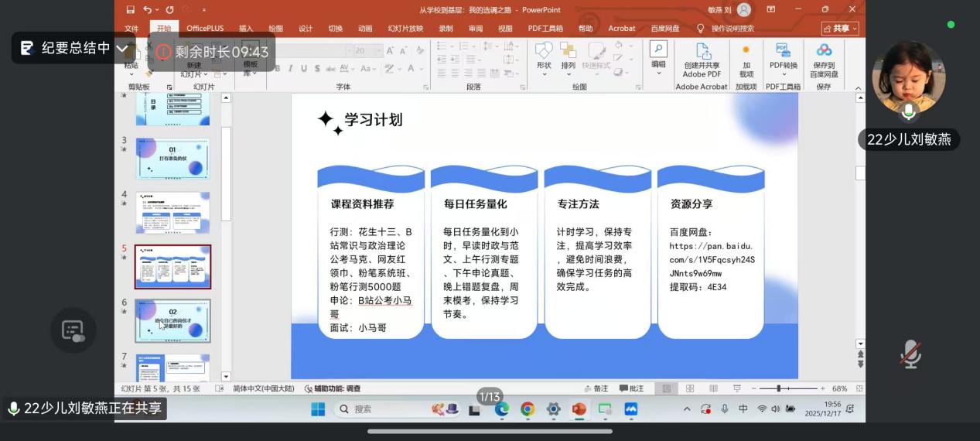Toggle the 备注 notes pane

click(x=596, y=388)
